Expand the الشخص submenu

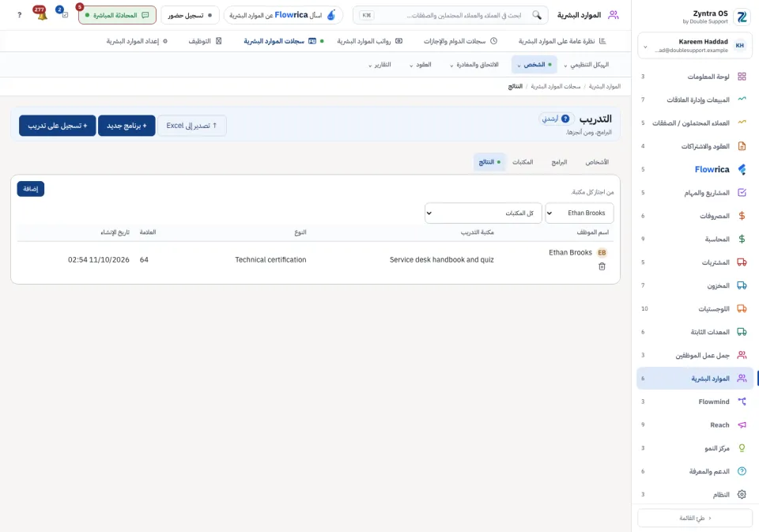pos(534,65)
